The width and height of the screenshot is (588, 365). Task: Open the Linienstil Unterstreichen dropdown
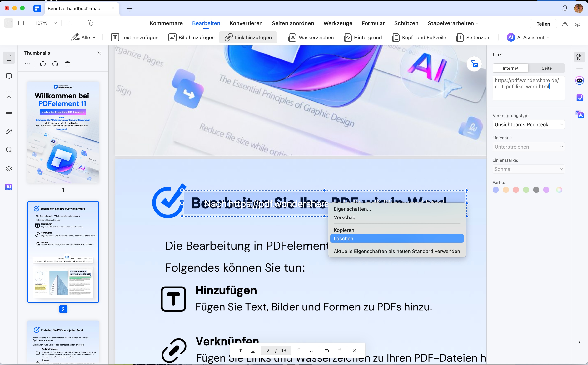coord(529,147)
